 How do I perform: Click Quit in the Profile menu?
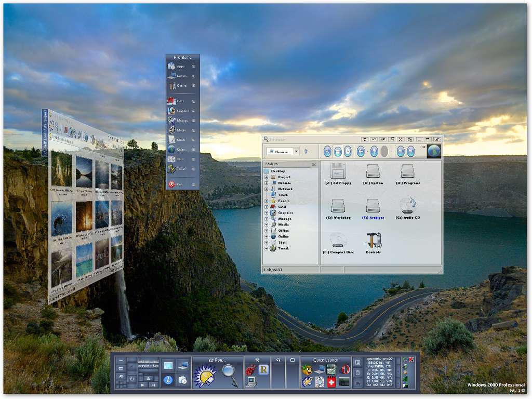tap(180, 184)
